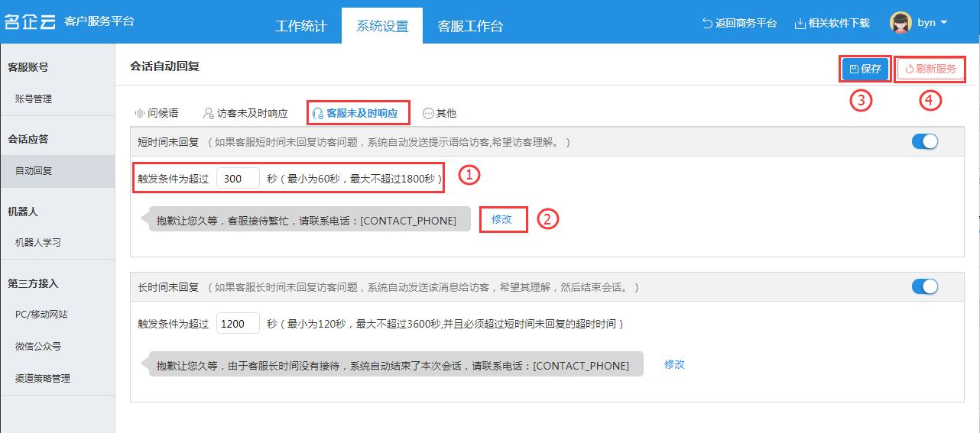
Task: Open 账号管理 in the sidebar
Action: (x=34, y=99)
